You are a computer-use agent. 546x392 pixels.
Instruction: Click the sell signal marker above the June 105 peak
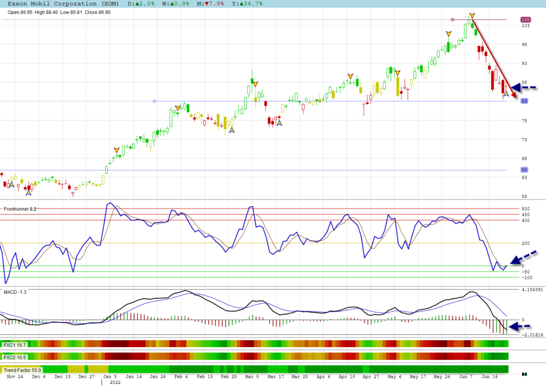tap(472, 15)
